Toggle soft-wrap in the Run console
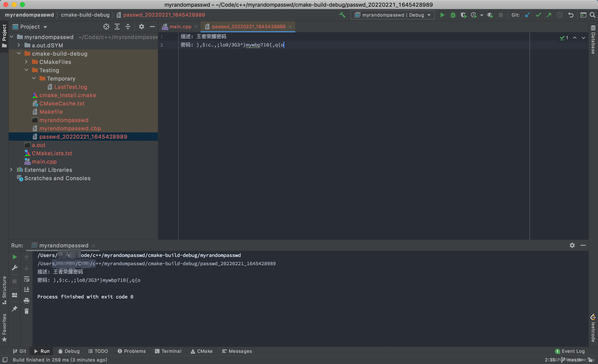598x364 pixels. [x=27, y=279]
